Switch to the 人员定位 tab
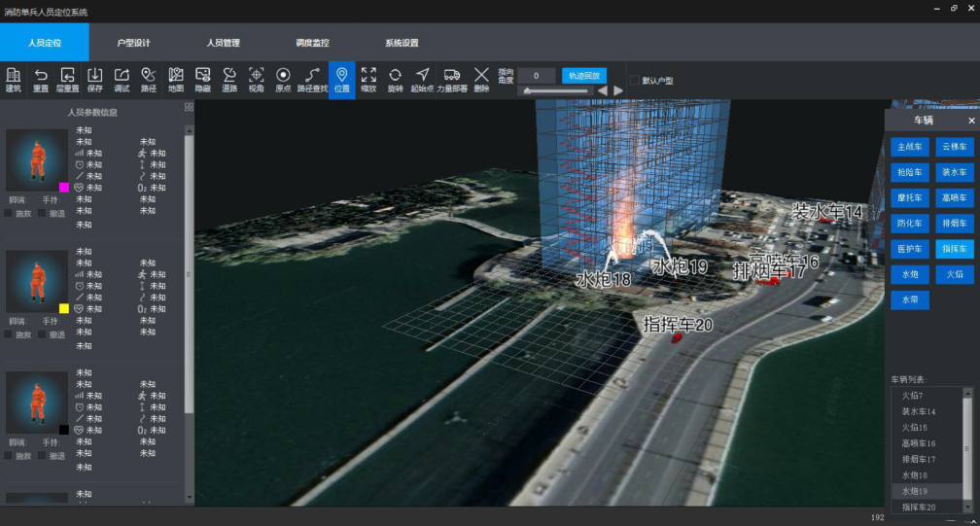 tap(45, 43)
